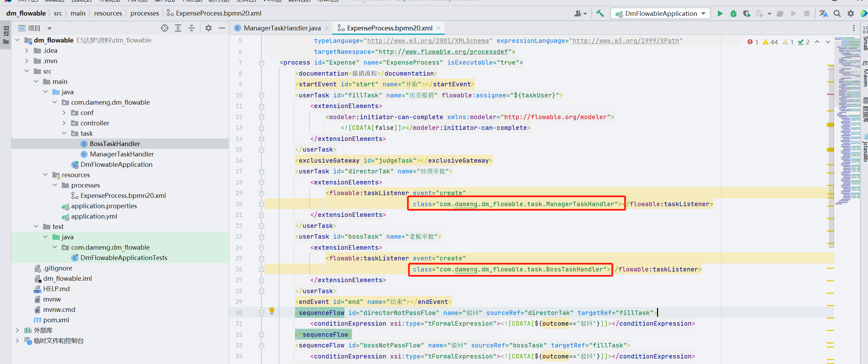Collapse all nodes in Project panel
Viewport: 868px width, 364px height.
pyautogui.click(x=192, y=28)
